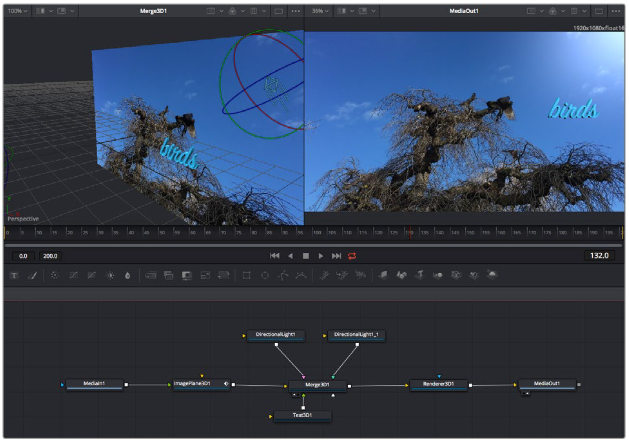
Task: Click the render end field showing 200.0
Action: [x=50, y=256]
